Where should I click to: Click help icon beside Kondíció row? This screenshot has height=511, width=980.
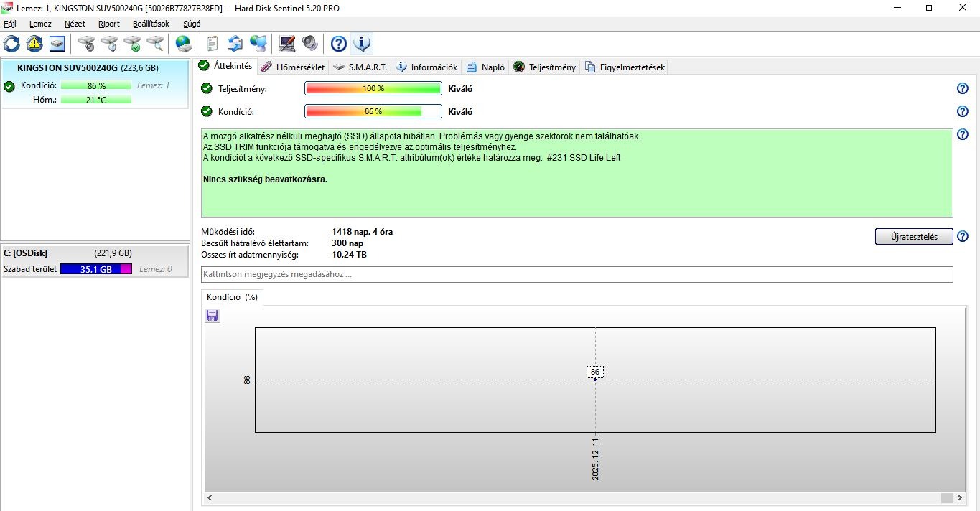tap(963, 112)
